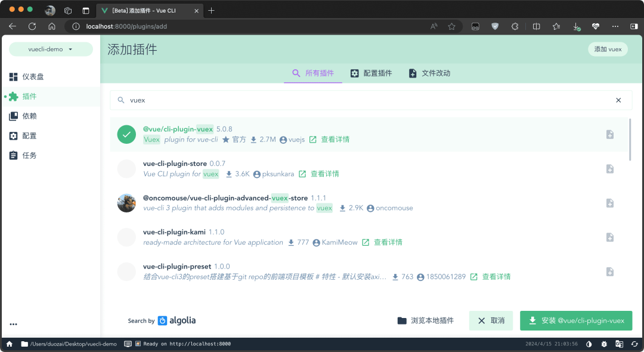Screen dimensions: 644x352
Task: Click the vuejs author name
Action: click(296, 140)
